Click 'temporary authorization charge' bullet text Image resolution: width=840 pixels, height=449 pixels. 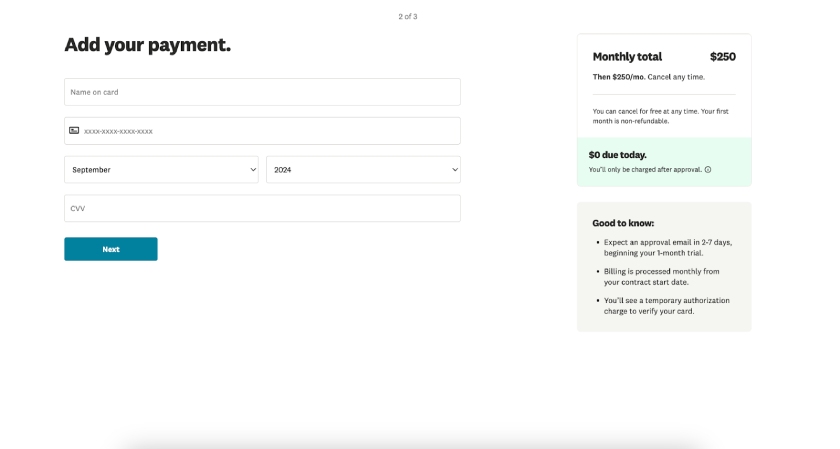pyautogui.click(x=666, y=305)
